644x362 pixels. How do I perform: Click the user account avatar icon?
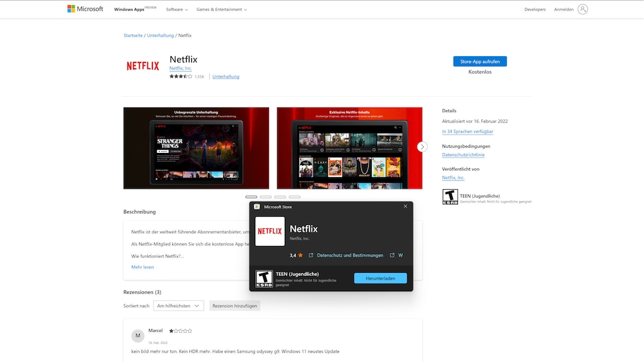[582, 9]
